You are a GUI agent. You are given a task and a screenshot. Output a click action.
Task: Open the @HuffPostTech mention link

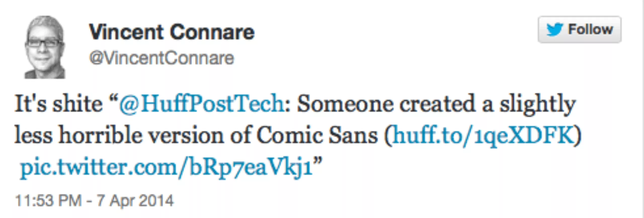pyautogui.click(x=202, y=104)
